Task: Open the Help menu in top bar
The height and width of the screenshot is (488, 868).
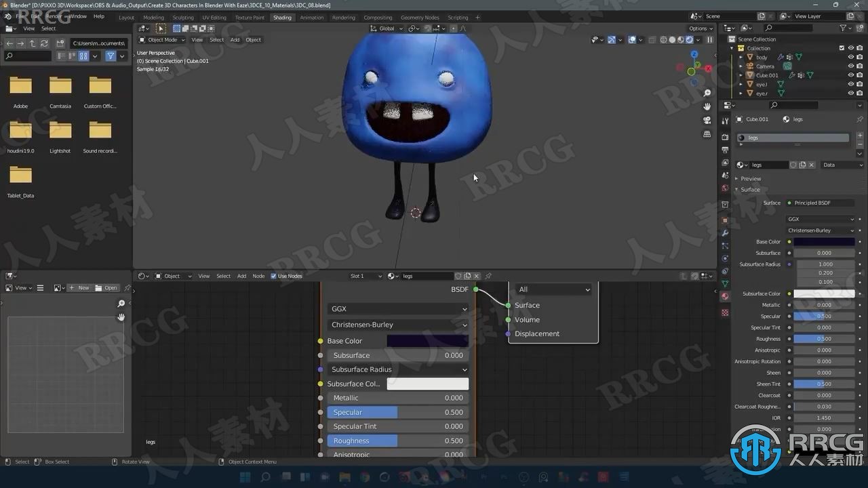Action: tap(99, 16)
